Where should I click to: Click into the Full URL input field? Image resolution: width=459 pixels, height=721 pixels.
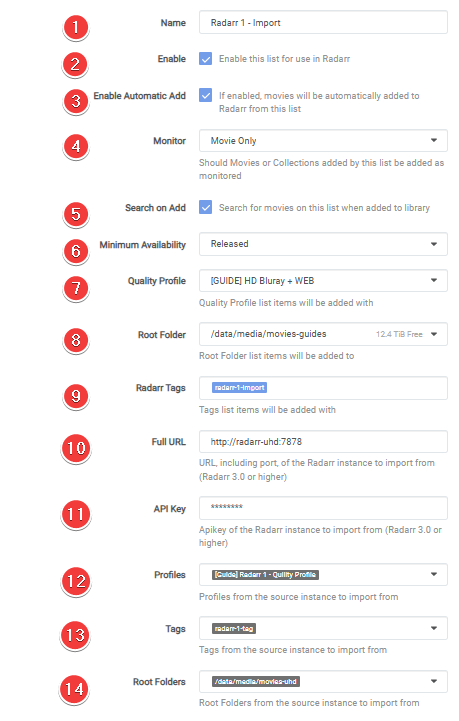tap(323, 442)
